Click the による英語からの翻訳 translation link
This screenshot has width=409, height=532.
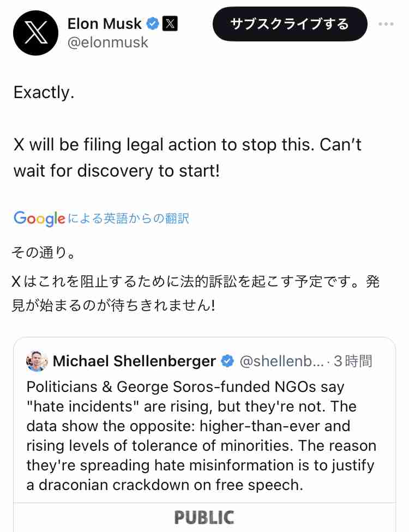coord(128,219)
